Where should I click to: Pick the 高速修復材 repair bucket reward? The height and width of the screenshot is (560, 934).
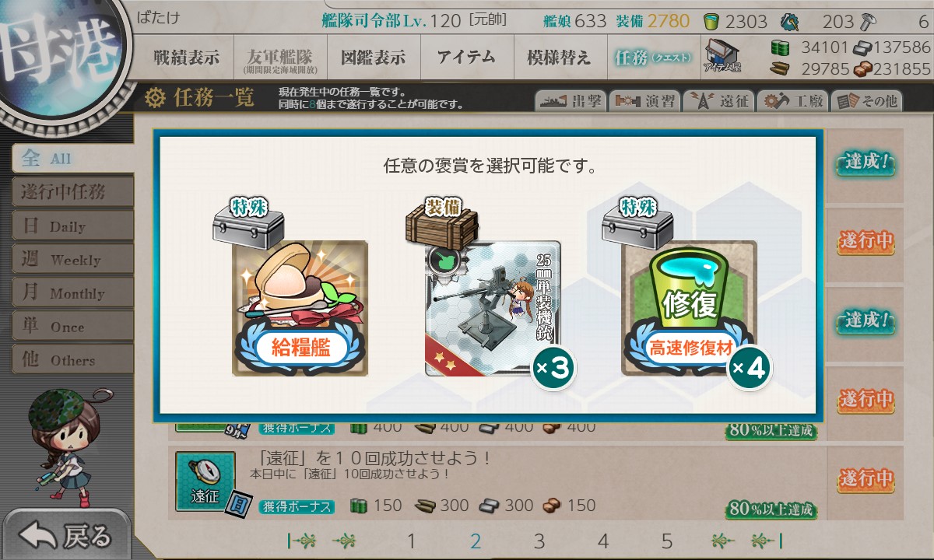pyautogui.click(x=689, y=309)
